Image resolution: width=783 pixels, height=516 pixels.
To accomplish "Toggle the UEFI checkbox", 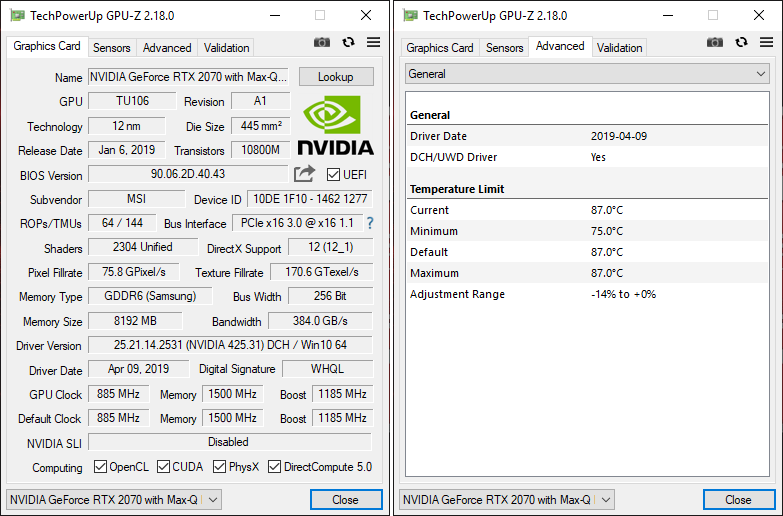I will click(334, 175).
